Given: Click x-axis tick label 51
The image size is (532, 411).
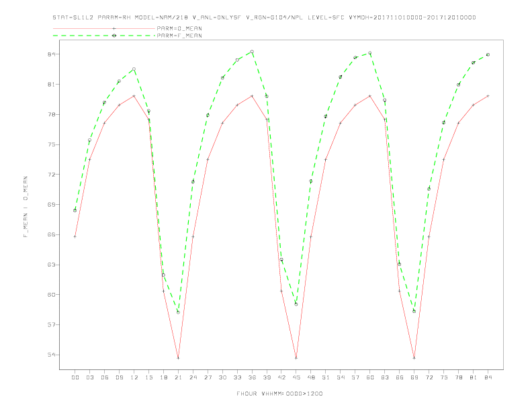Looking at the screenshot, I should point(326,377).
